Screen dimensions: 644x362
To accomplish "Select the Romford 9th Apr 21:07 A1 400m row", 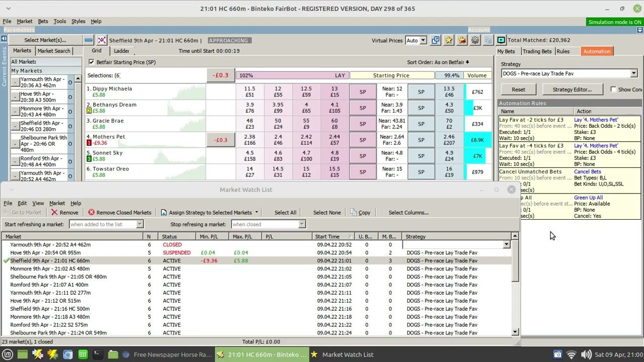I will click(x=257, y=285).
